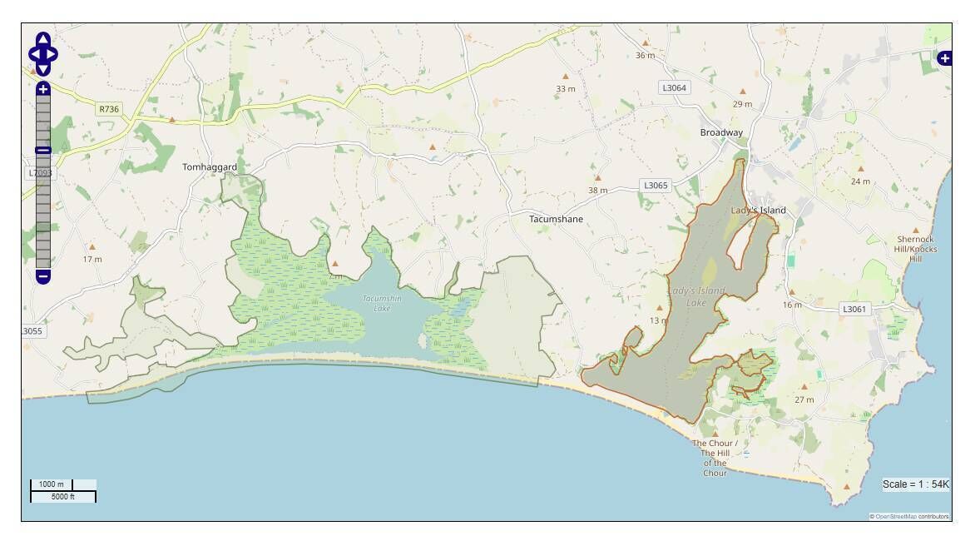Click the zoom bar slider handle
980x546 pixels.
(x=43, y=150)
